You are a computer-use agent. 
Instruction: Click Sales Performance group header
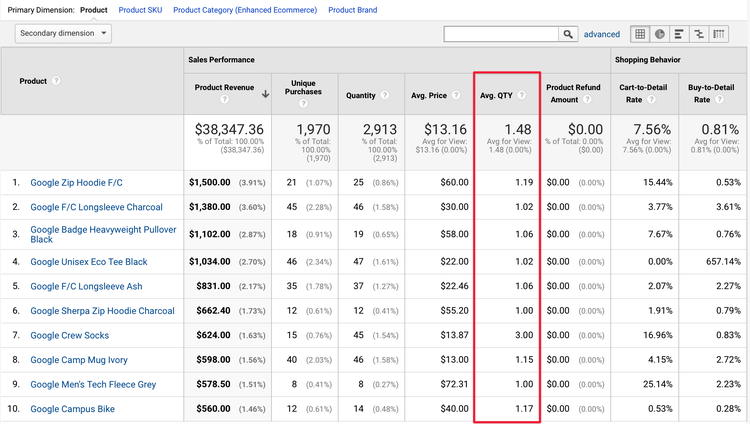[x=221, y=60]
